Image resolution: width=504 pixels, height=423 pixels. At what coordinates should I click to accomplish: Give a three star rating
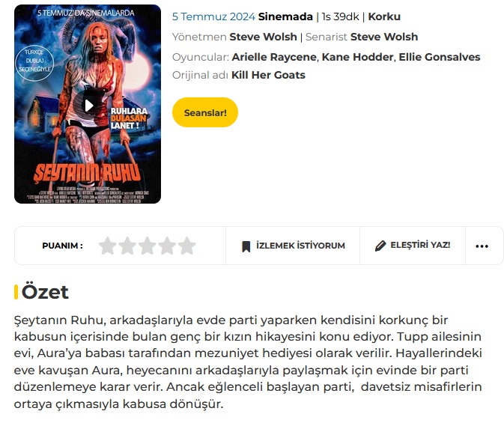click(148, 246)
